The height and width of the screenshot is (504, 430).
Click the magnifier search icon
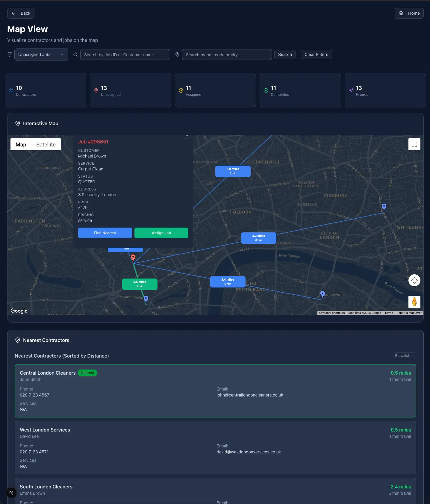(75, 55)
